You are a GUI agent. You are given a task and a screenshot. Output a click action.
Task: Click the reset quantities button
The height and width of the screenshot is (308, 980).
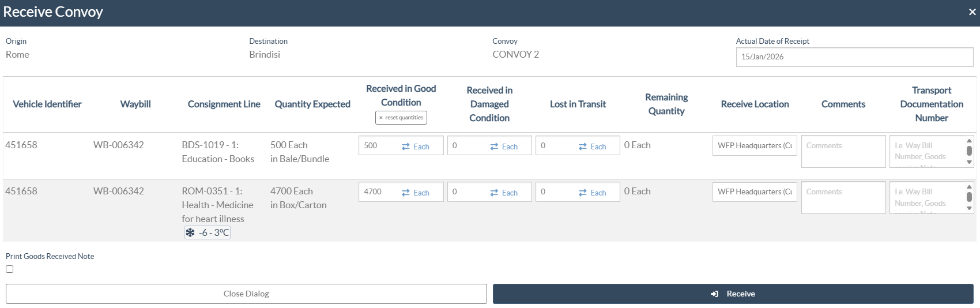[401, 118]
